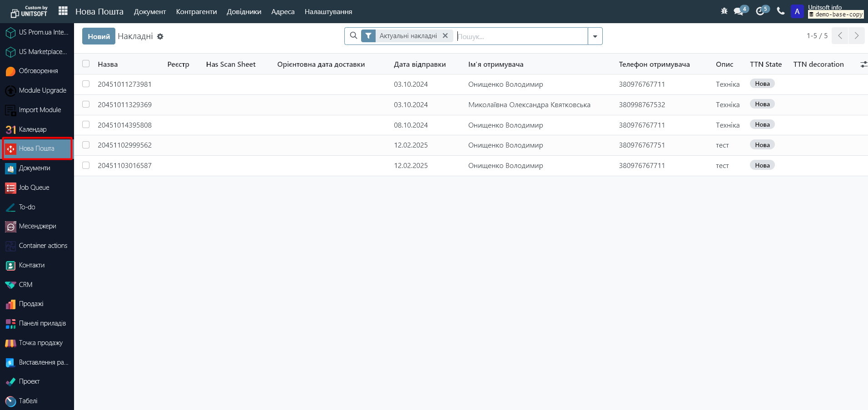Open the Накладні settings gear icon

(160, 36)
